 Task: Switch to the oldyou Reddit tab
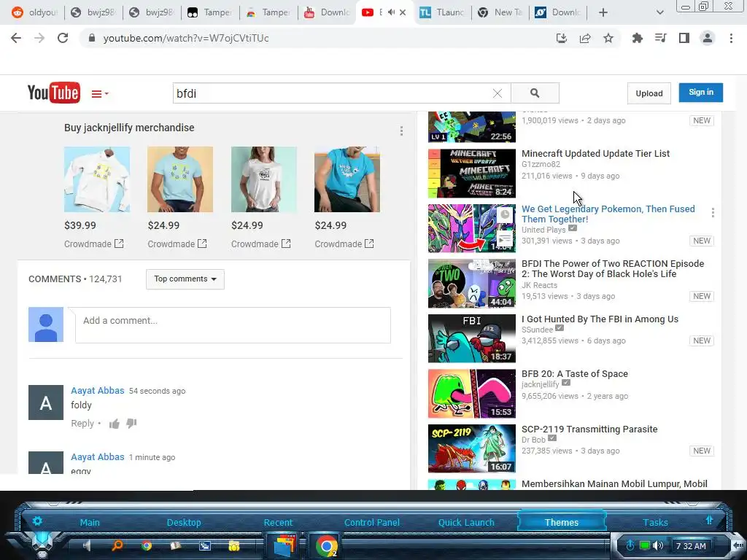(x=34, y=12)
